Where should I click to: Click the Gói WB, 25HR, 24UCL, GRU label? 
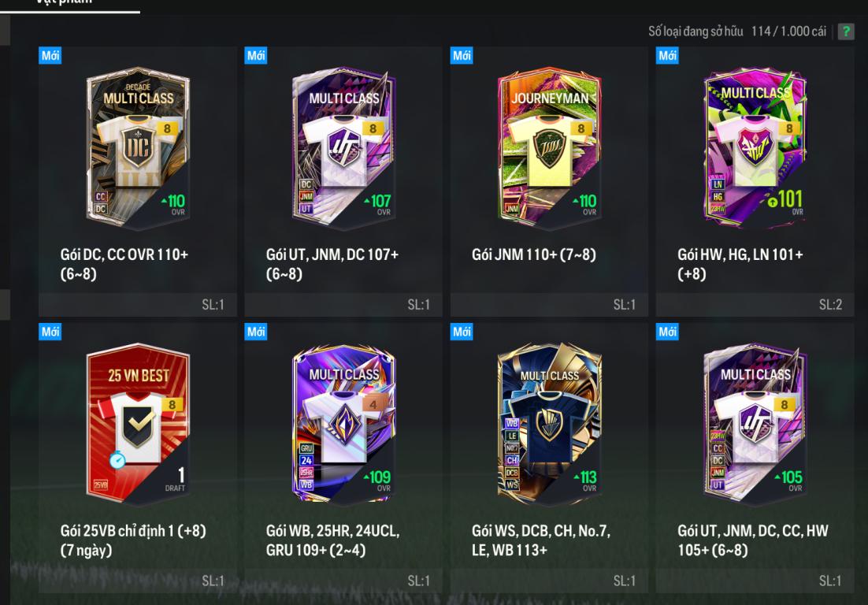(332, 540)
